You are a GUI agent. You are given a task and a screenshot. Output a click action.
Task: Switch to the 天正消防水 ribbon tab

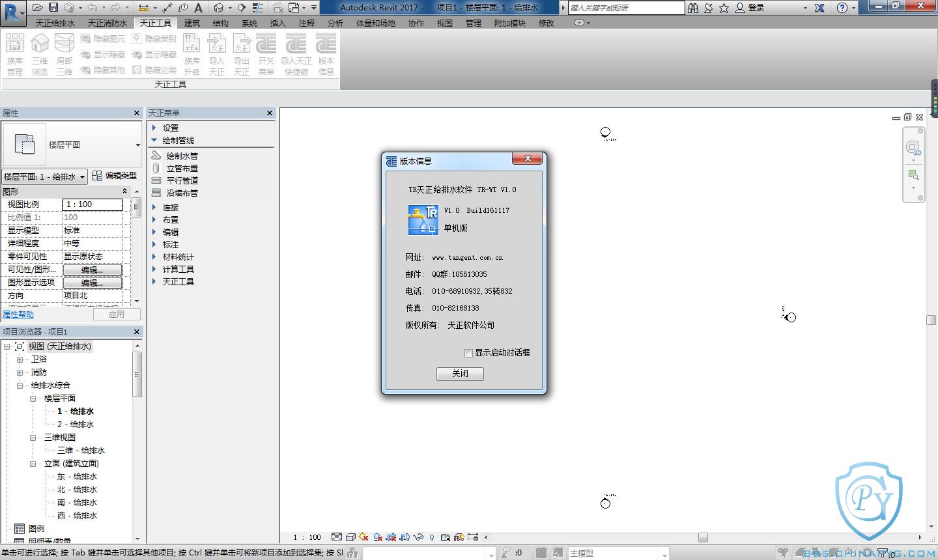pyautogui.click(x=107, y=23)
